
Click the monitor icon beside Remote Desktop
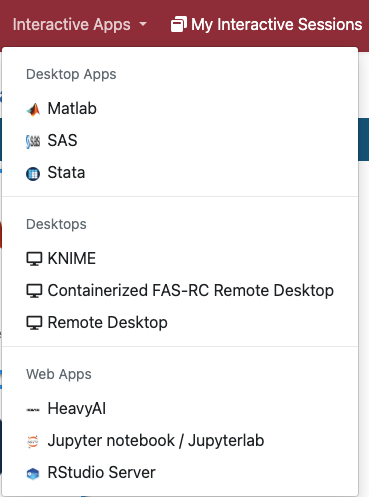tap(34, 323)
